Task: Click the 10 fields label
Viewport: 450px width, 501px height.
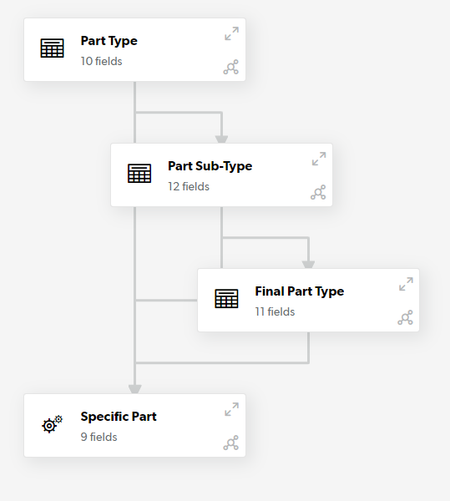Action: tap(101, 61)
